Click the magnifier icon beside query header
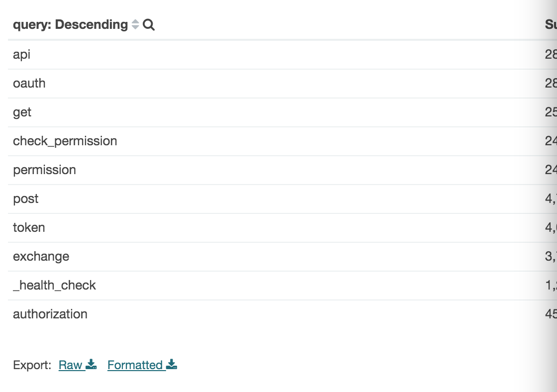Image resolution: width=557 pixels, height=392 pixels. click(x=149, y=25)
